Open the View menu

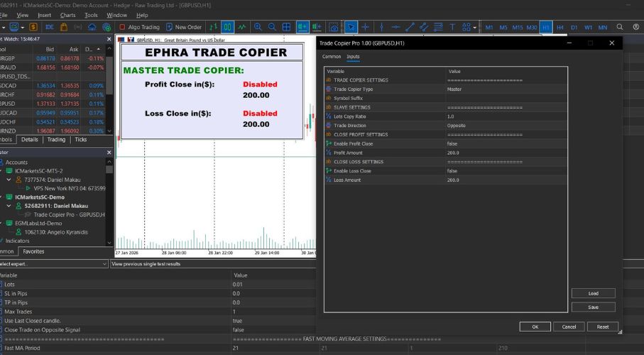tap(23, 15)
